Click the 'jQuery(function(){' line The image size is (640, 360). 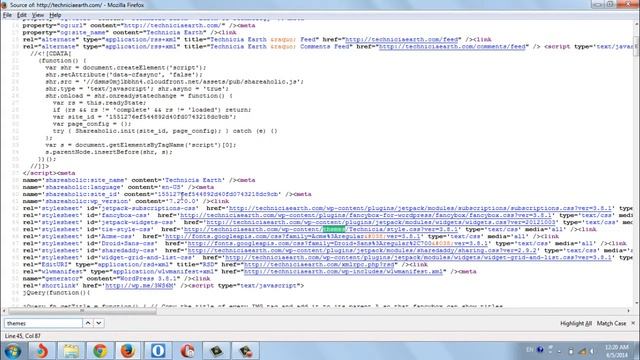[57, 293]
